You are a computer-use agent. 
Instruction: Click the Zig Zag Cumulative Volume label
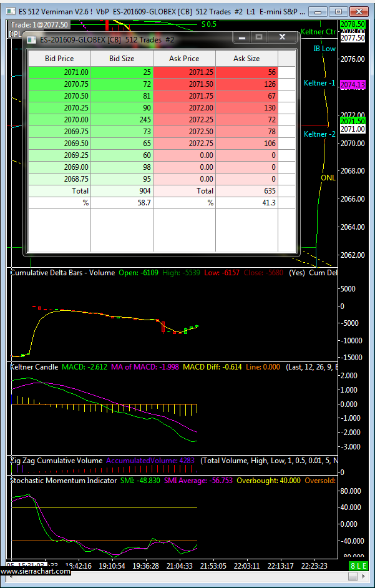click(x=56, y=461)
